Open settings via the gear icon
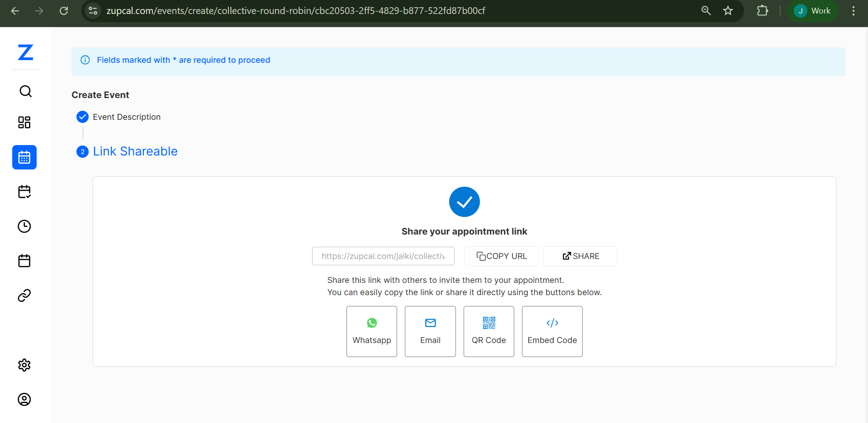The height and width of the screenshot is (423, 868). (24, 365)
